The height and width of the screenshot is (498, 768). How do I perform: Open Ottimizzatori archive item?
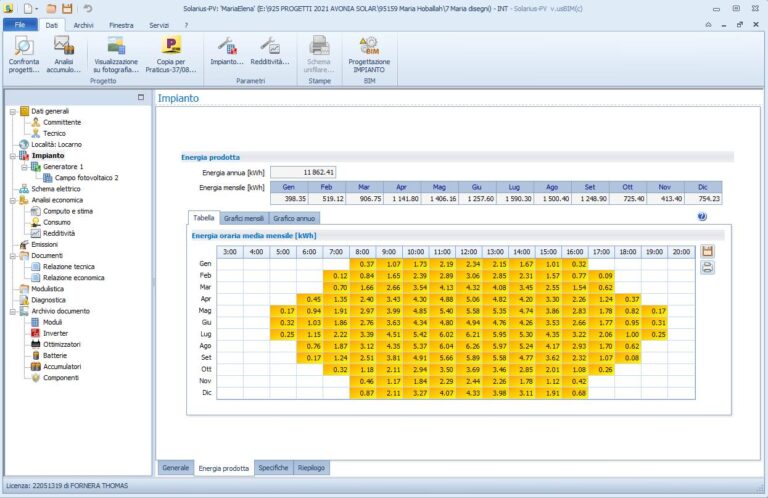point(62,344)
